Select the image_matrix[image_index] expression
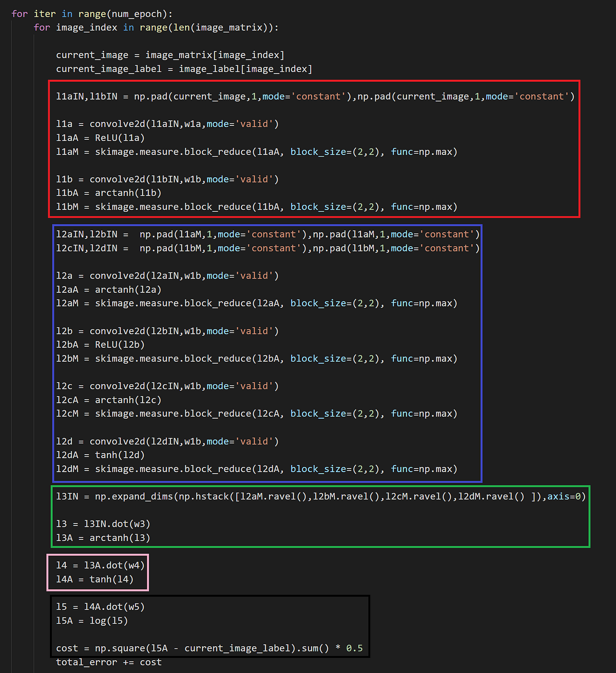 [215, 54]
